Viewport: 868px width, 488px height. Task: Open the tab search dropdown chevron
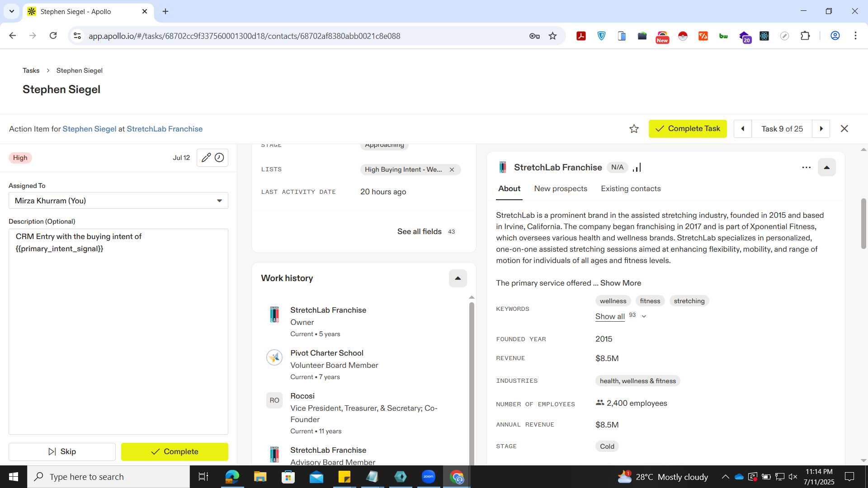click(11, 11)
